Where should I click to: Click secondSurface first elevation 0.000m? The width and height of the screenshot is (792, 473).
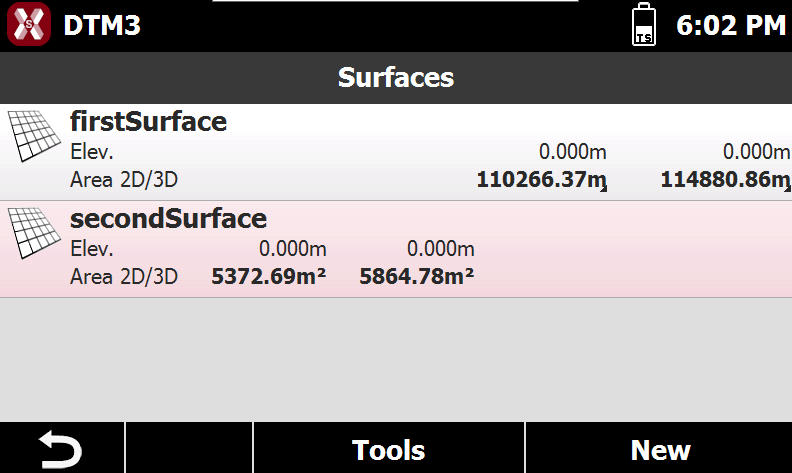coord(292,249)
